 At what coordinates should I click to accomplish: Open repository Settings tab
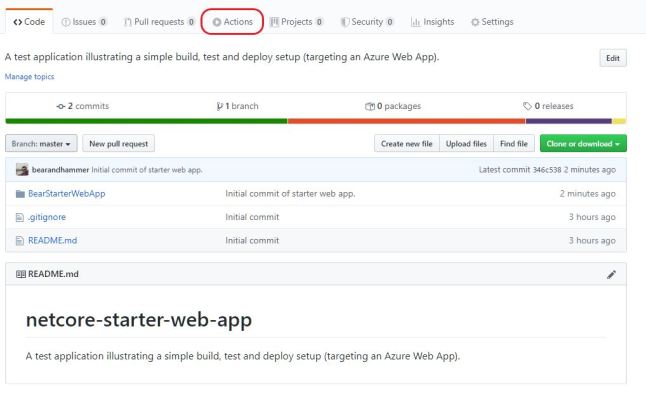[492, 22]
